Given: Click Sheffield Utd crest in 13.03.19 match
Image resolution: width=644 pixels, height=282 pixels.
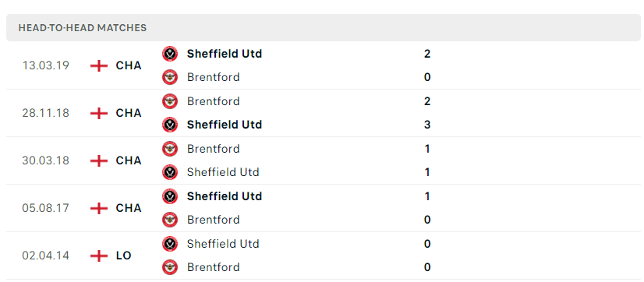Looking at the screenshot, I should pyautogui.click(x=170, y=54).
